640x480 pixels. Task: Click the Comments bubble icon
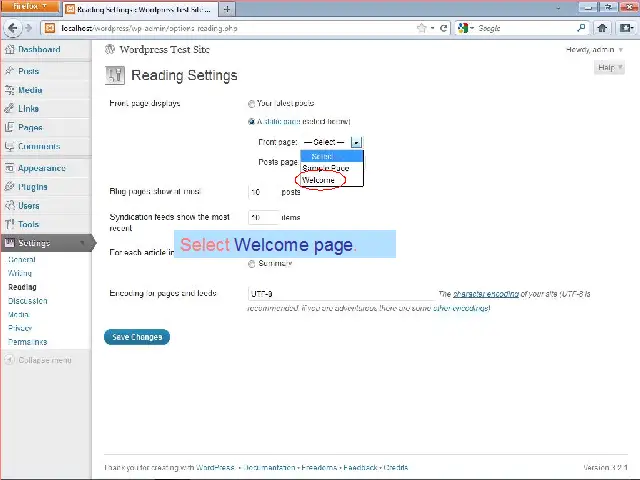pos(9,146)
